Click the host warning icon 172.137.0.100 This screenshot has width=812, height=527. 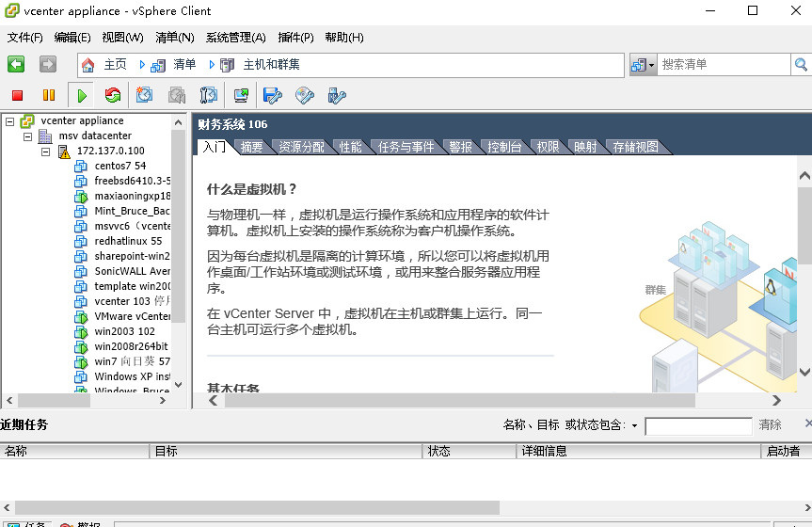click(x=64, y=152)
